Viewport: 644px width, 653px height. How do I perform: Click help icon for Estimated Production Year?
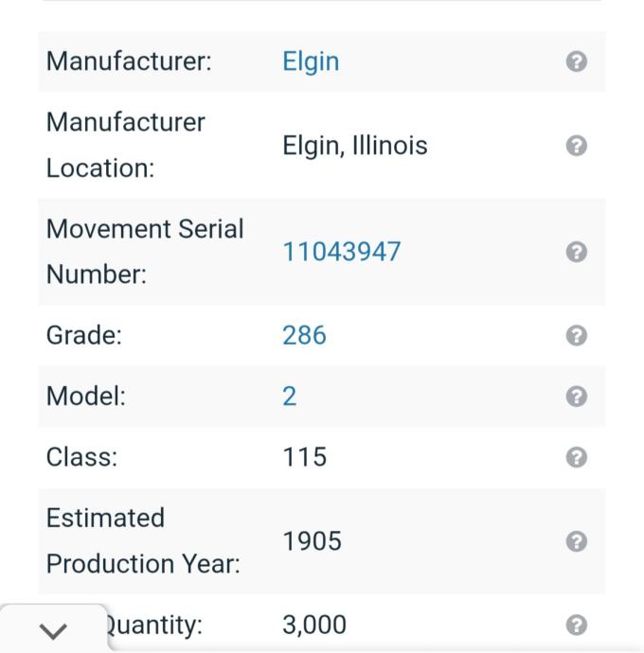click(576, 541)
